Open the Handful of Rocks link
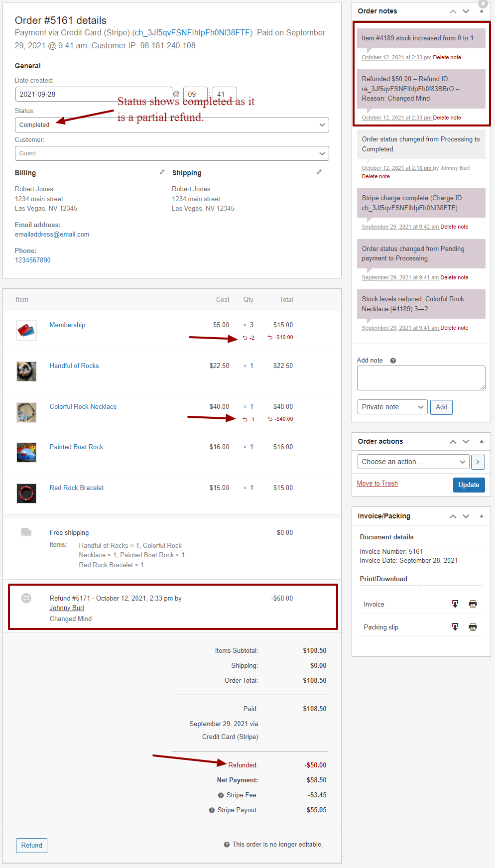This screenshot has width=495, height=868. point(74,366)
